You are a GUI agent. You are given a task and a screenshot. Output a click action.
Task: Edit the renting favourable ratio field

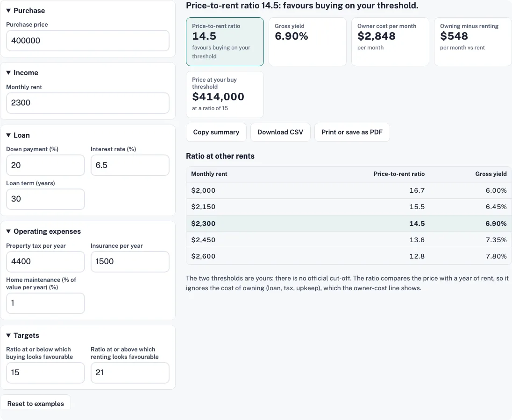(129, 373)
